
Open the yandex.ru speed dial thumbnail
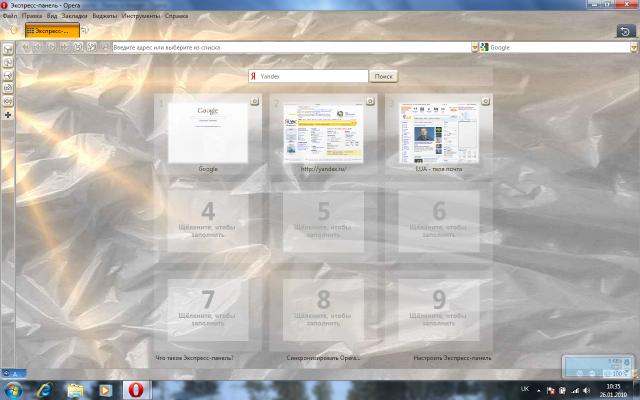tap(323, 133)
